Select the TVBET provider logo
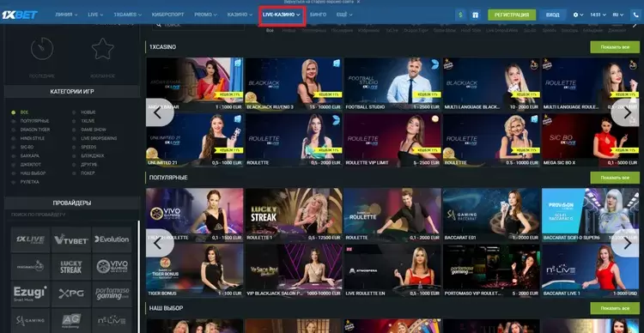Screen dimensions: 644x333 71,239
